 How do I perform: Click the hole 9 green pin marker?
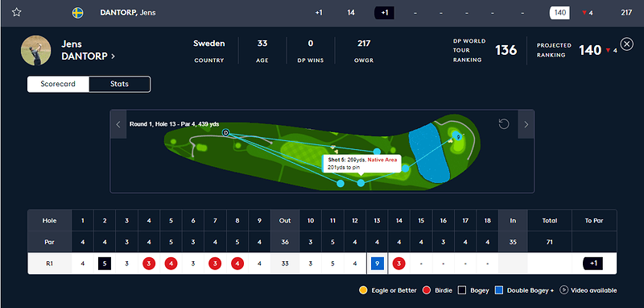tap(456, 135)
